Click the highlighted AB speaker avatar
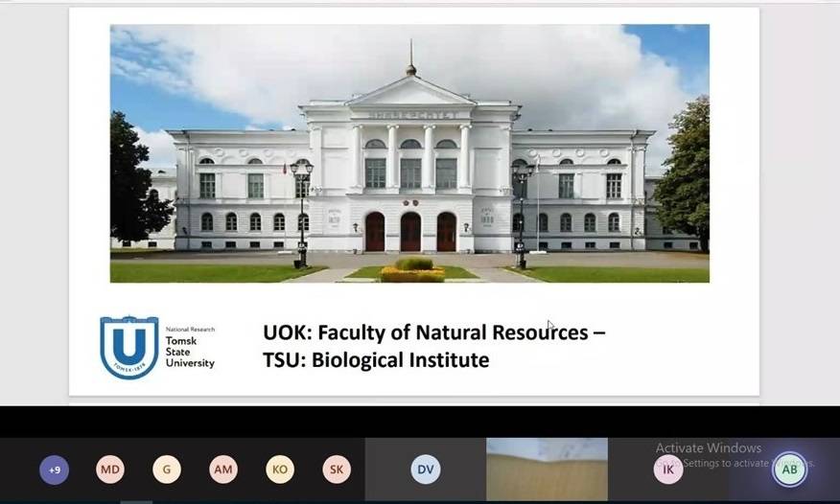The width and height of the screenshot is (840, 504). pos(789,470)
